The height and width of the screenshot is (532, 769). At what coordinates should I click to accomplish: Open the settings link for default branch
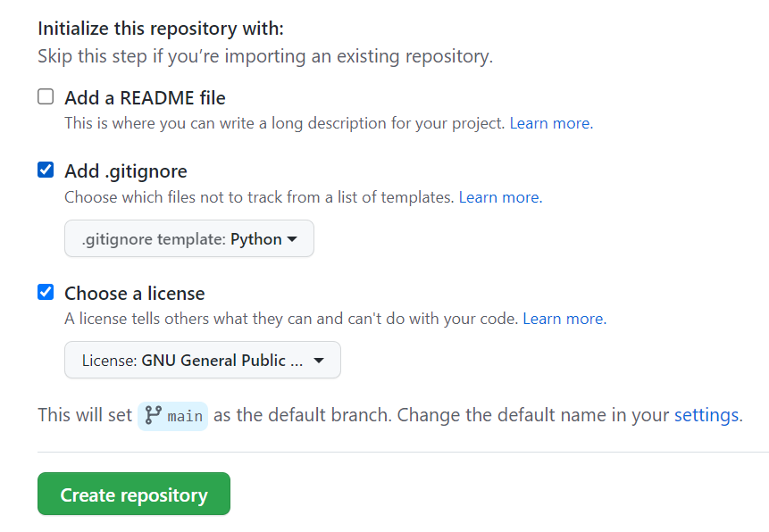coord(706,415)
